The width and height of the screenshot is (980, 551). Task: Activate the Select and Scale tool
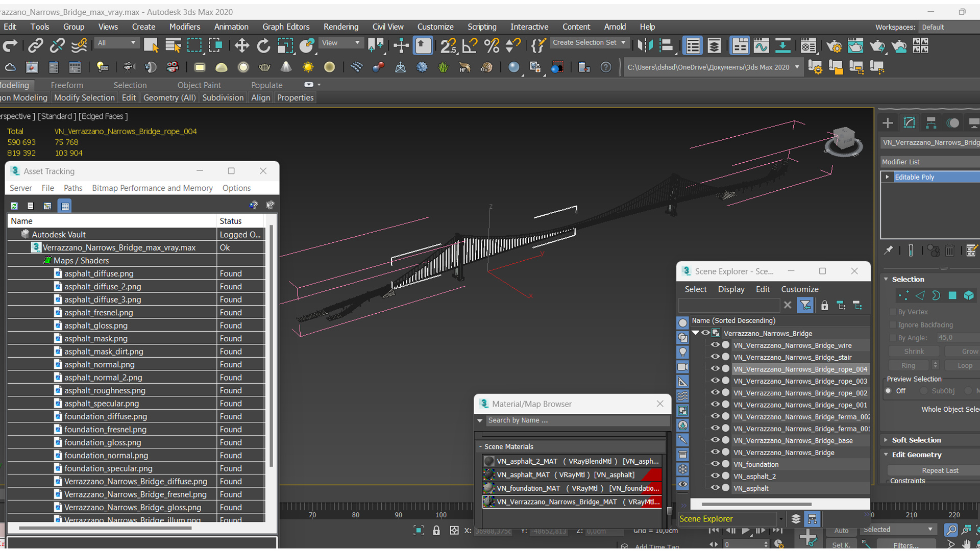(x=285, y=46)
